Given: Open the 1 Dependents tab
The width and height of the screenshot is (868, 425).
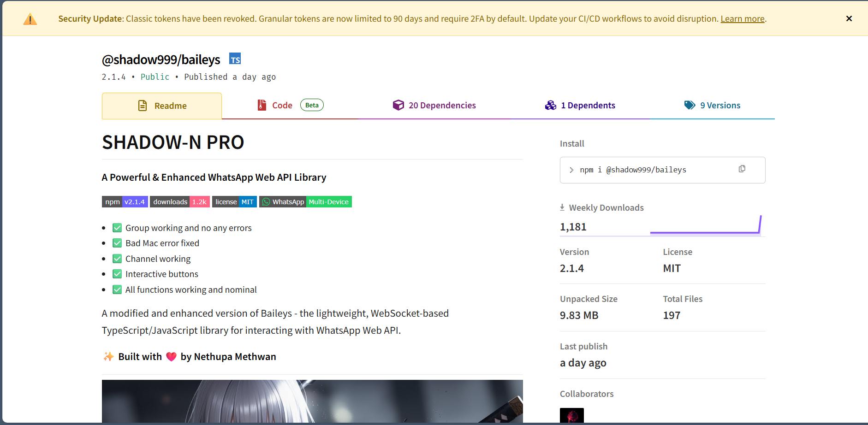Looking at the screenshot, I should (580, 106).
